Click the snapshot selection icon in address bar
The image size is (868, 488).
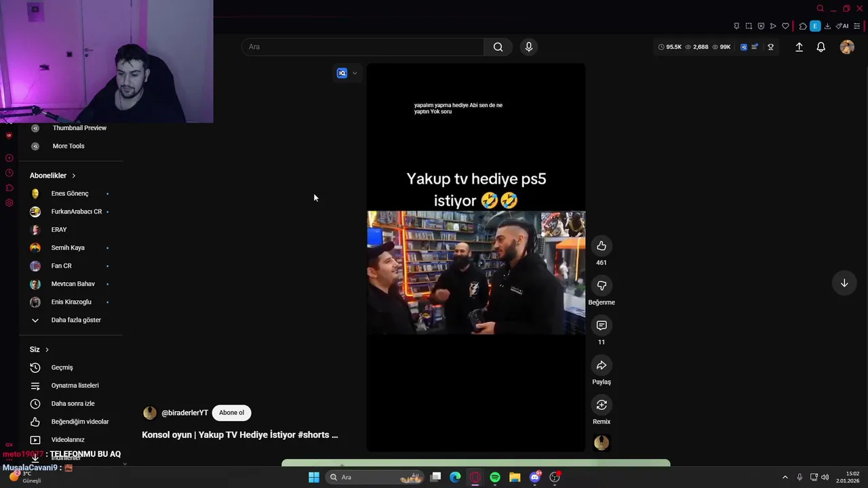tap(749, 26)
